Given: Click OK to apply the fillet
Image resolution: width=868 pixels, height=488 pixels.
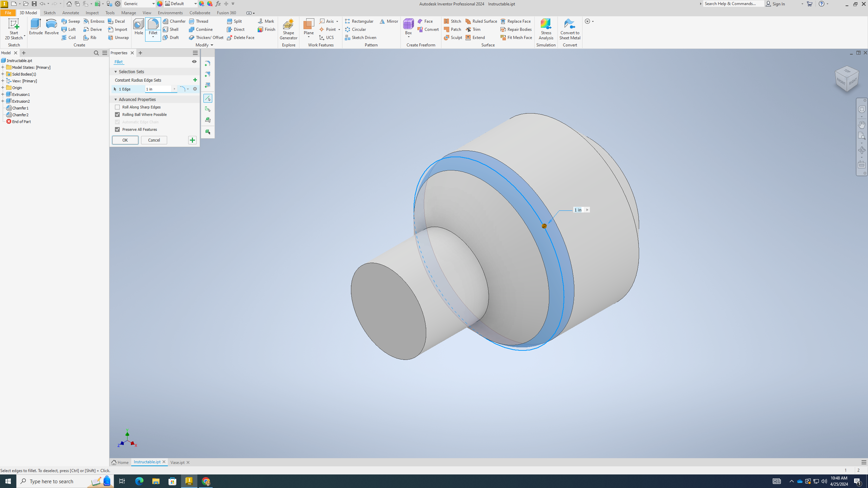Looking at the screenshot, I should click(x=125, y=140).
